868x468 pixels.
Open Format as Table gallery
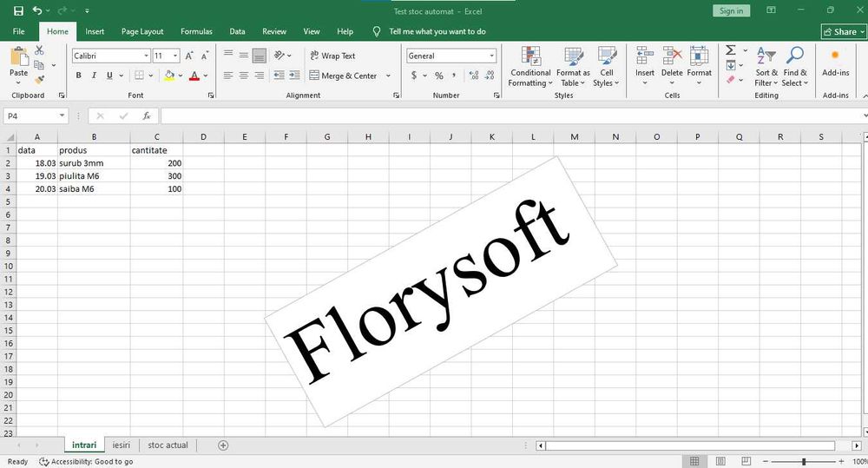[573, 67]
